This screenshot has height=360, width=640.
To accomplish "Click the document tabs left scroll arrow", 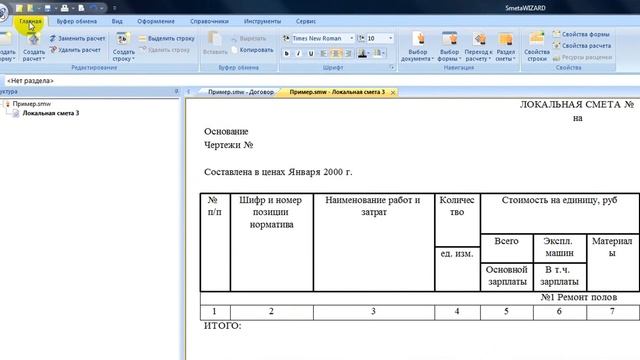I will (x=189, y=92).
